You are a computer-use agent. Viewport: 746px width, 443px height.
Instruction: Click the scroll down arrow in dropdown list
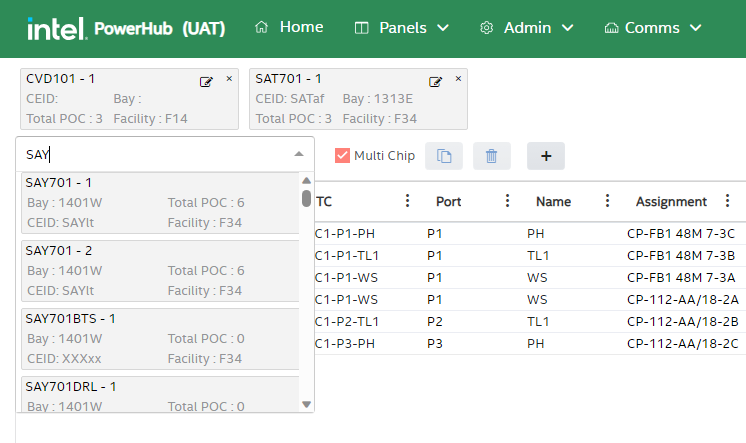(x=306, y=404)
